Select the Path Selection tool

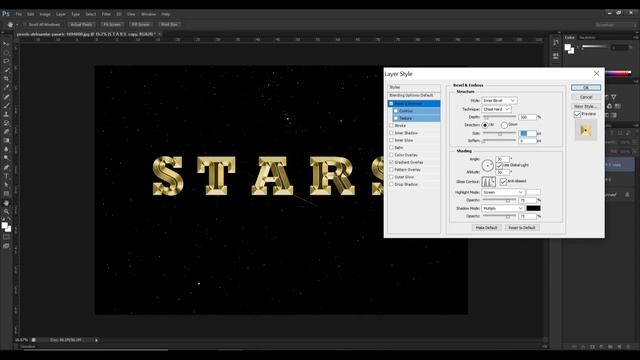point(6,184)
